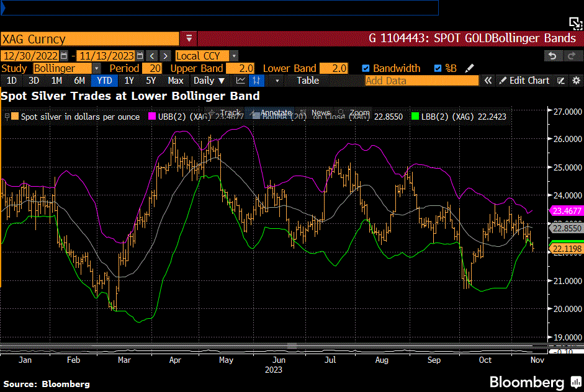
Task: Step date range backward with left arrow
Action: pos(152,56)
